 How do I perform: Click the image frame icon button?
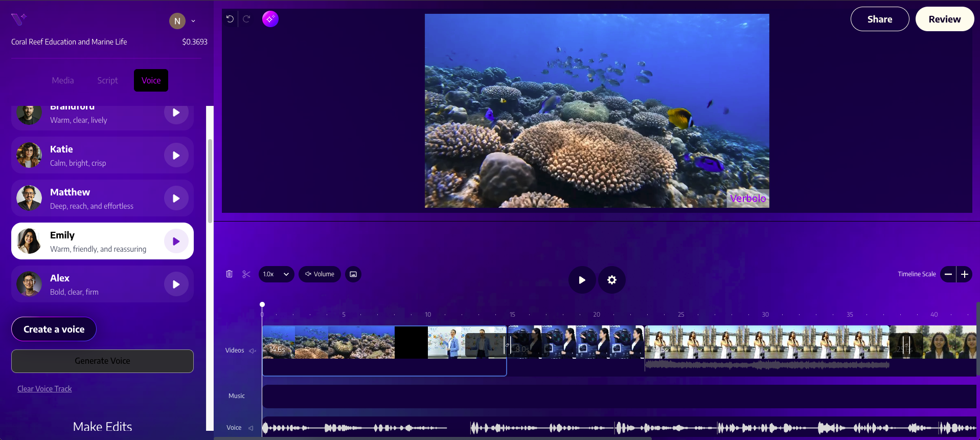click(x=353, y=274)
